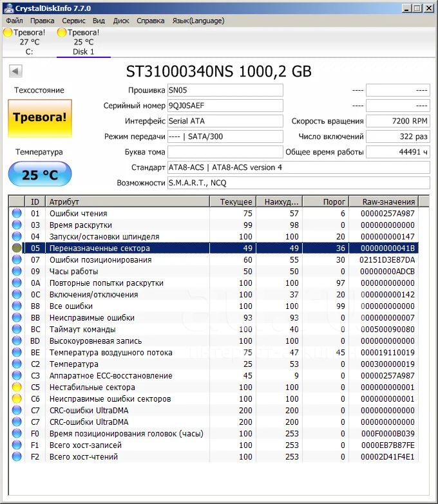The image size is (438, 504).
Task: Click yellow orb for C5 Нестабильные сектора
Action: pyautogui.click(x=17, y=387)
